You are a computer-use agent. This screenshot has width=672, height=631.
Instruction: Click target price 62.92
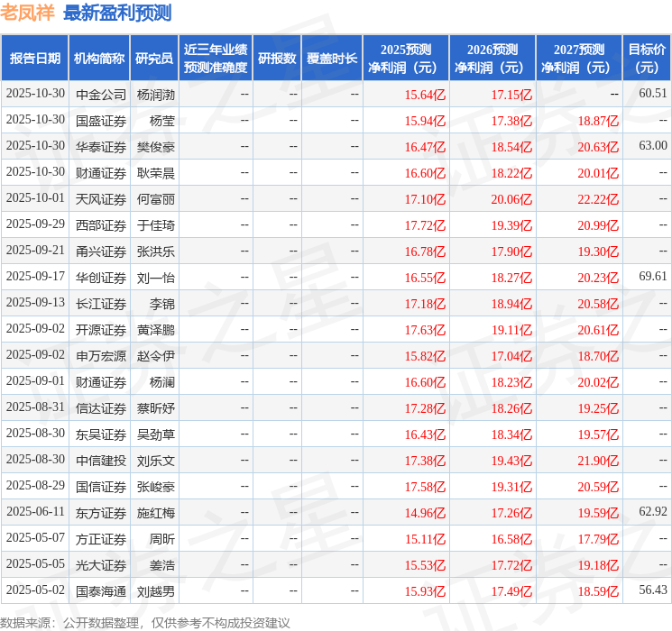pyautogui.click(x=653, y=511)
